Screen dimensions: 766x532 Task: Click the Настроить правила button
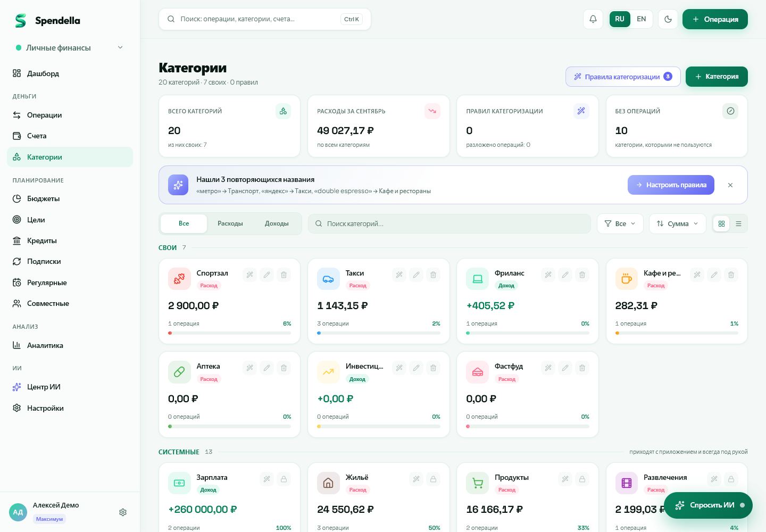[671, 185]
